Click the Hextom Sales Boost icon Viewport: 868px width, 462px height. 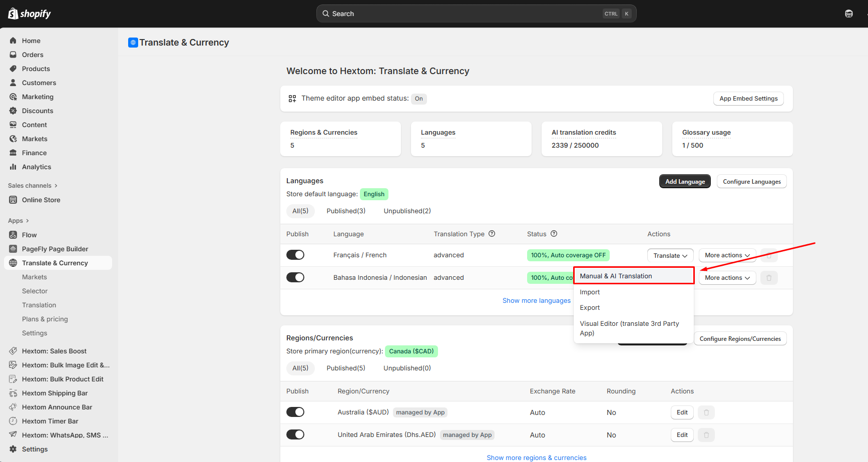coord(13,351)
